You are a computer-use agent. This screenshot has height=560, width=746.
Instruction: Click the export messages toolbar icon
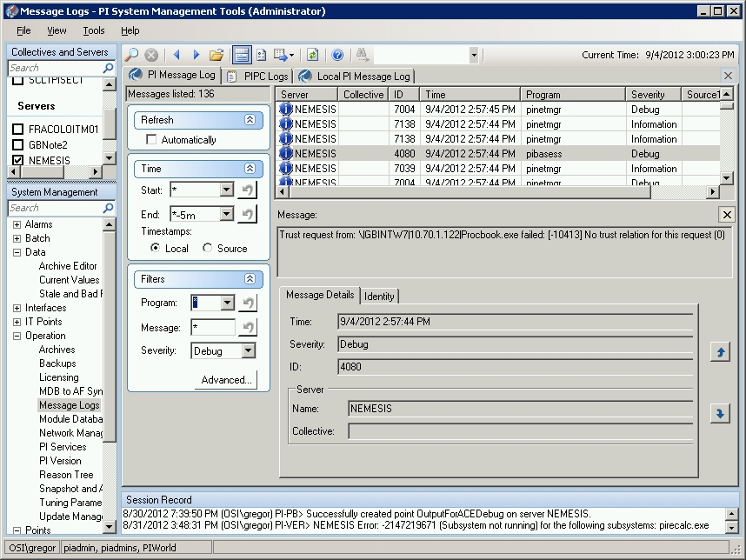(281, 55)
